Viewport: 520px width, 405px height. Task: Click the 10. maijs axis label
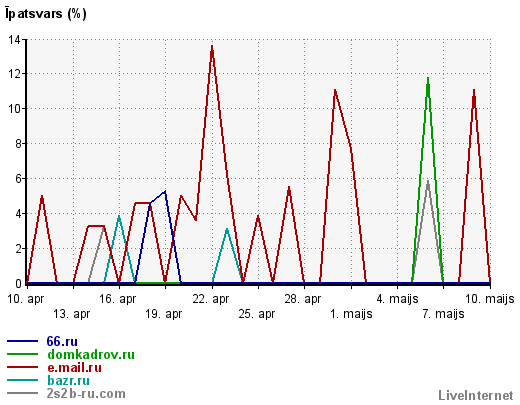pos(490,299)
